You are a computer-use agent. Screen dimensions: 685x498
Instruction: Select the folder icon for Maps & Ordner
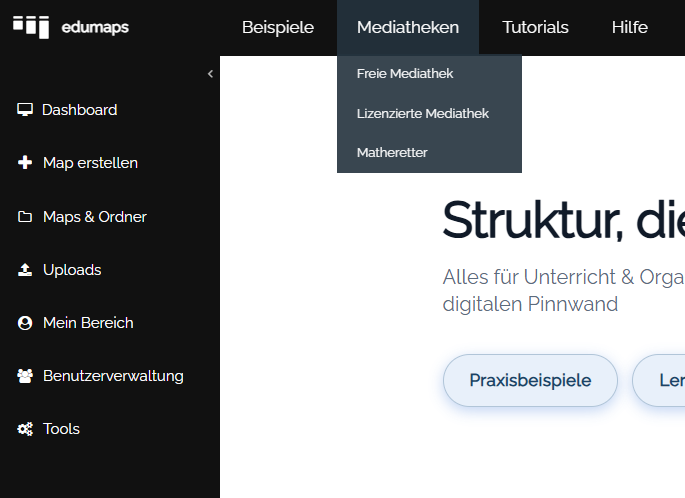tap(25, 217)
